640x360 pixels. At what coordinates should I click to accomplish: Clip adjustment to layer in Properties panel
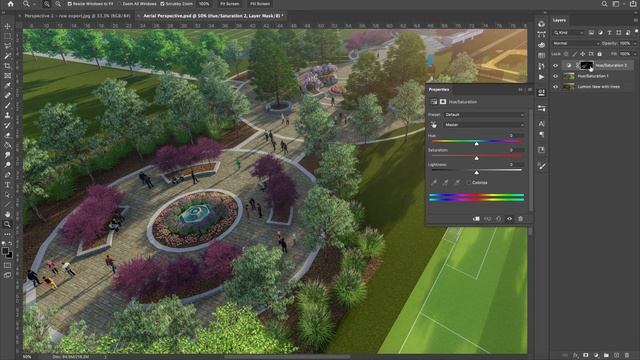point(476,219)
